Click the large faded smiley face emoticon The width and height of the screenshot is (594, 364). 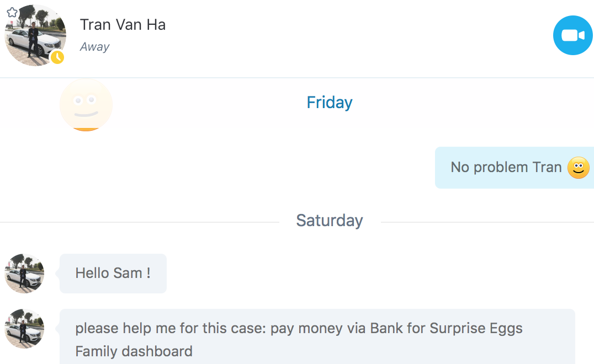[x=86, y=105]
